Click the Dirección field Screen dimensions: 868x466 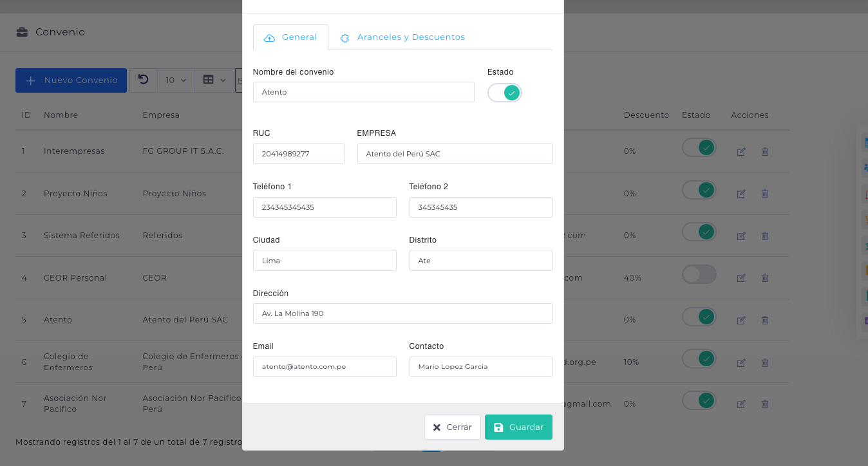(402, 313)
